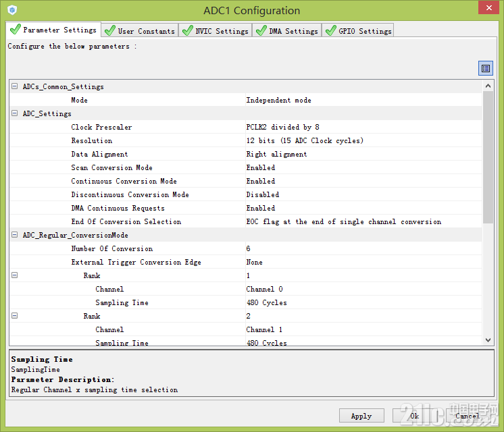Viewport: 504px width, 432px height.
Task: Click the Cancel button
Action: [x=468, y=416]
